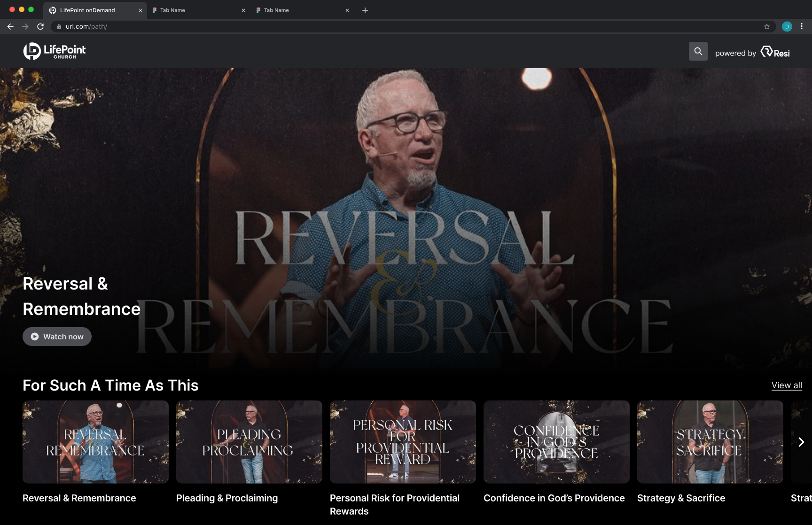Click the Watch now button
The width and height of the screenshot is (812, 525).
[57, 337]
